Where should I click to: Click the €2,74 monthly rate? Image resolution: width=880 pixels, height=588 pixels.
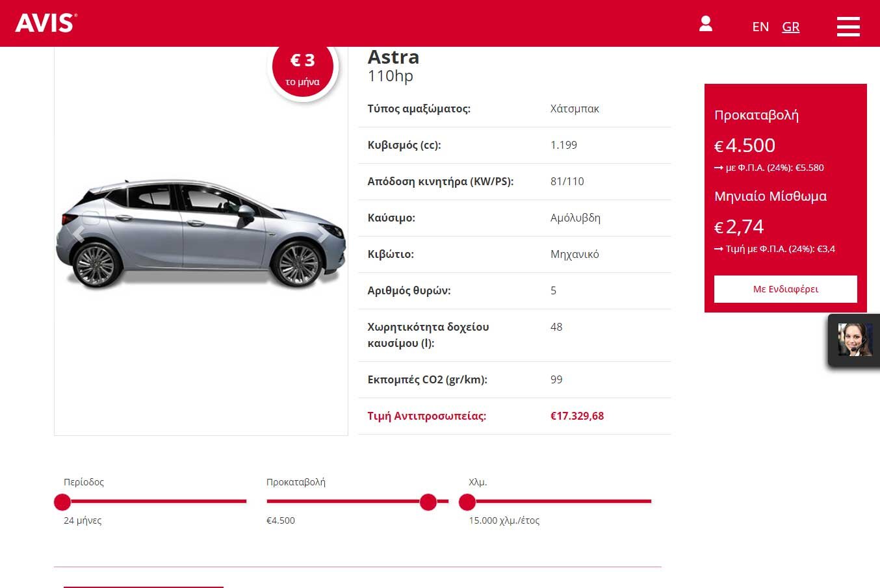(x=739, y=226)
